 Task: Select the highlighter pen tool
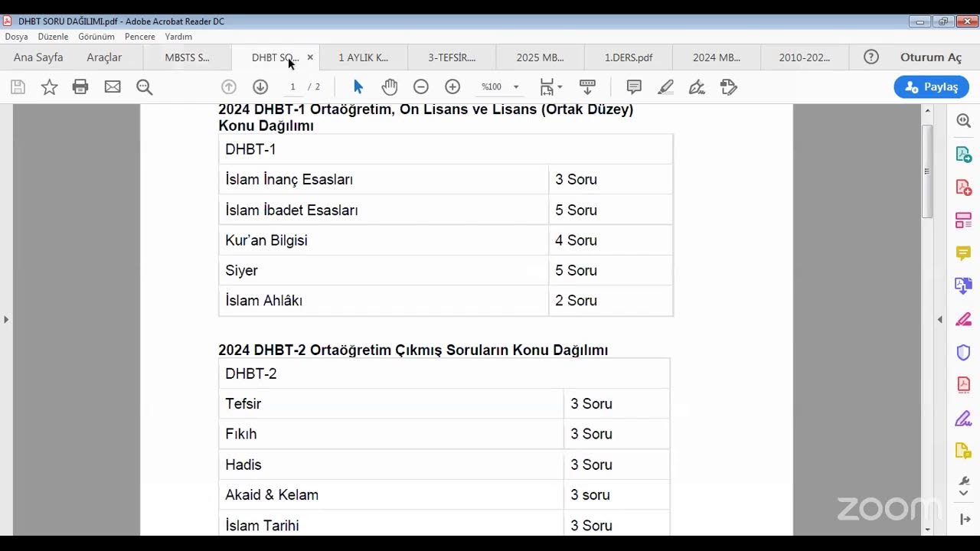(x=665, y=87)
